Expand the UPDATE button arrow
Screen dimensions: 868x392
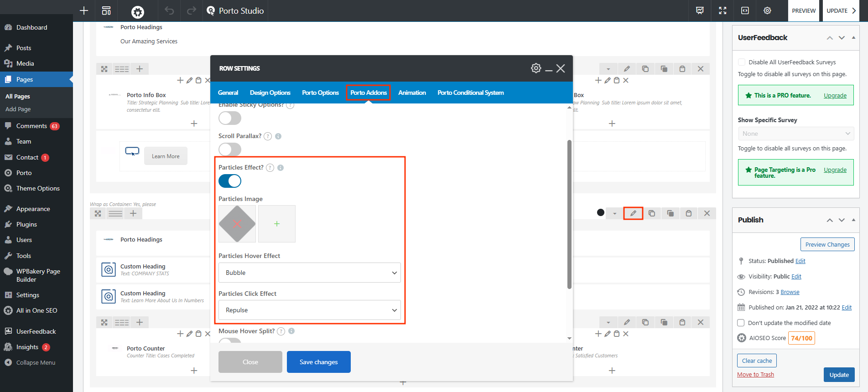coord(854,10)
